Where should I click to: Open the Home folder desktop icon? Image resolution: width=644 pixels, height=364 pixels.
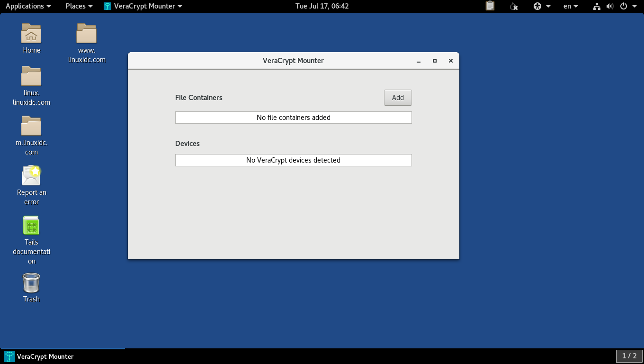[x=31, y=34]
